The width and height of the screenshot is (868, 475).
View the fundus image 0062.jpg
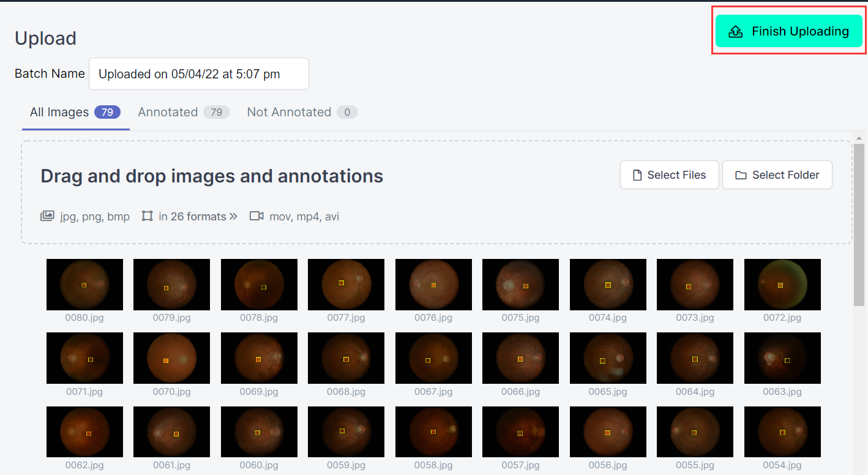point(84,432)
